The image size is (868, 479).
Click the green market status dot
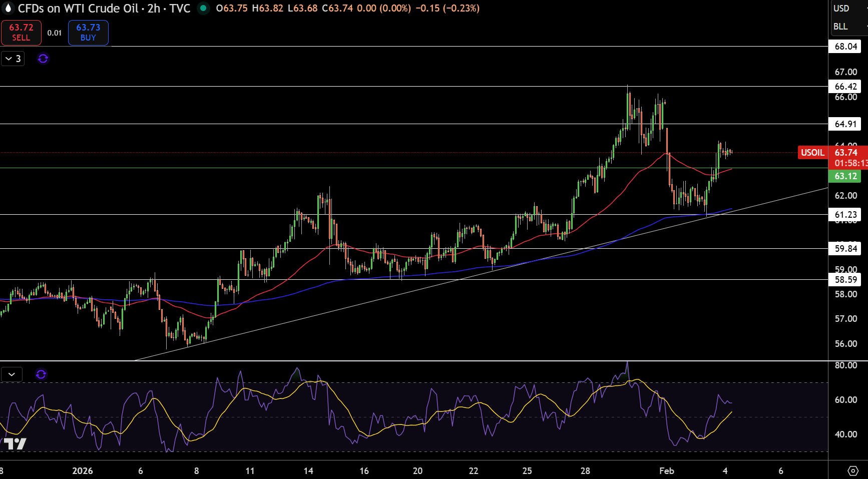(203, 9)
